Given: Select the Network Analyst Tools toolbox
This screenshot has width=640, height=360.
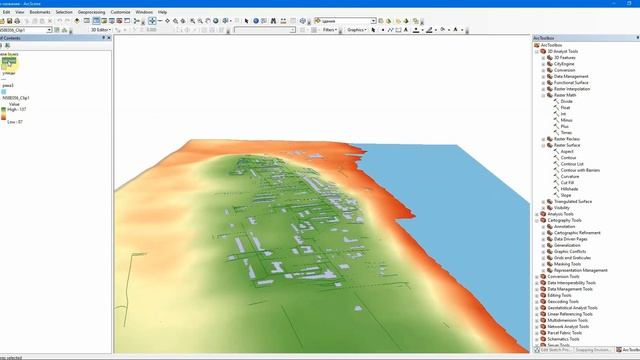Looking at the screenshot, I should pyautogui.click(x=568, y=327).
